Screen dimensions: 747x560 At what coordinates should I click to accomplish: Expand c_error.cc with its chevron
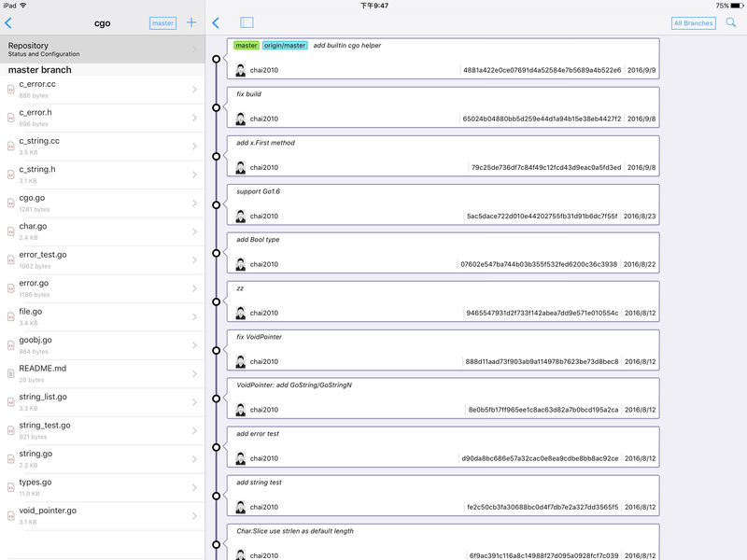click(194, 90)
